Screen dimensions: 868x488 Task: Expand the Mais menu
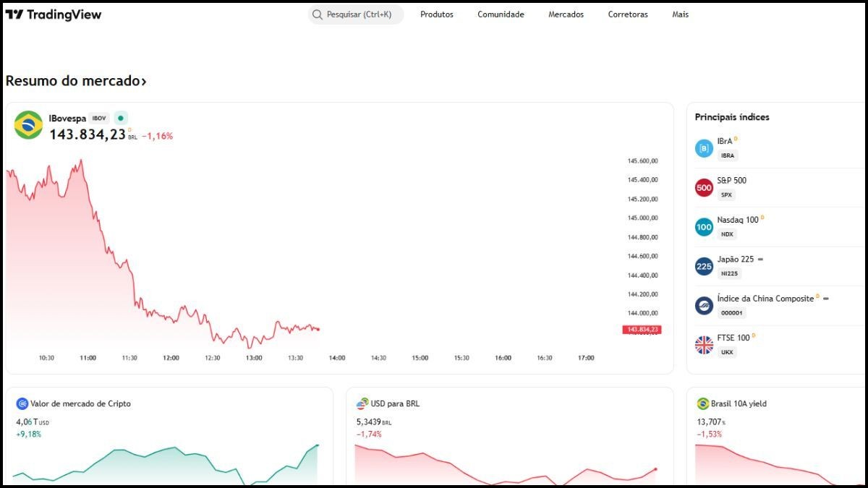tap(680, 14)
